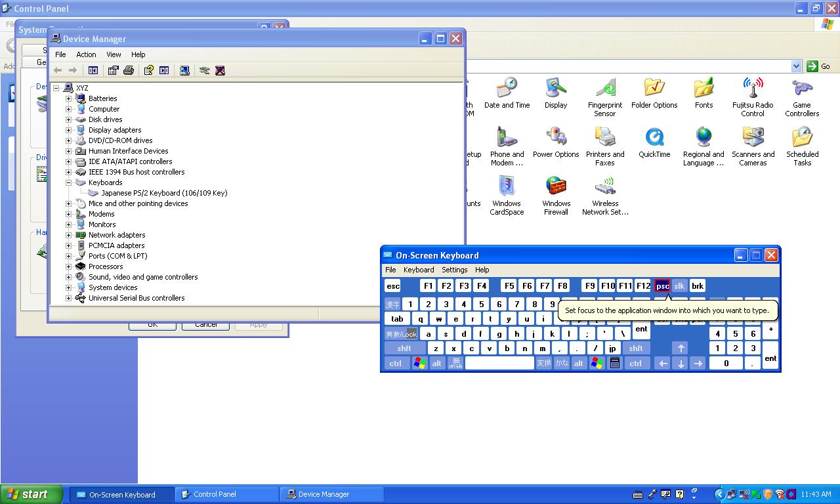Toggle the shft key next to the z key
The height and width of the screenshot is (504, 840).
point(404,348)
